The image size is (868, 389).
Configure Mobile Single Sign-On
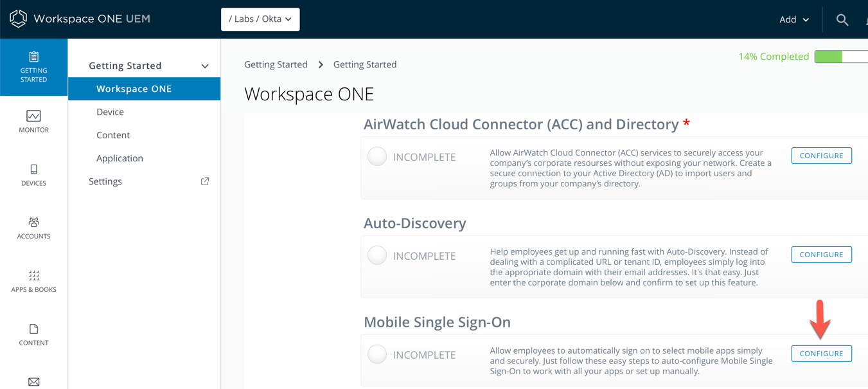[821, 354]
